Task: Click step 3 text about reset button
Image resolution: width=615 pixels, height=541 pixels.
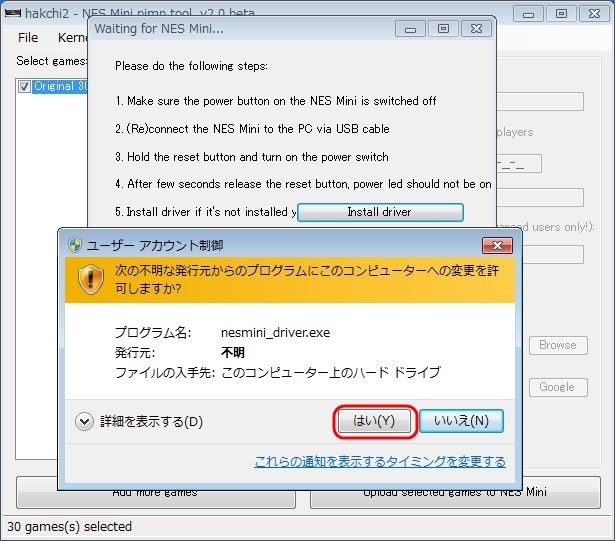Action: point(252,157)
